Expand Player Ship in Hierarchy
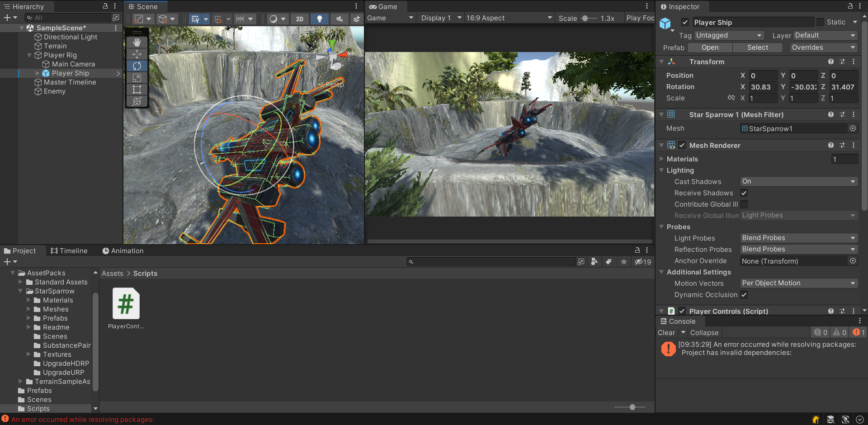Image resolution: width=868 pixels, height=425 pixels. click(x=38, y=73)
